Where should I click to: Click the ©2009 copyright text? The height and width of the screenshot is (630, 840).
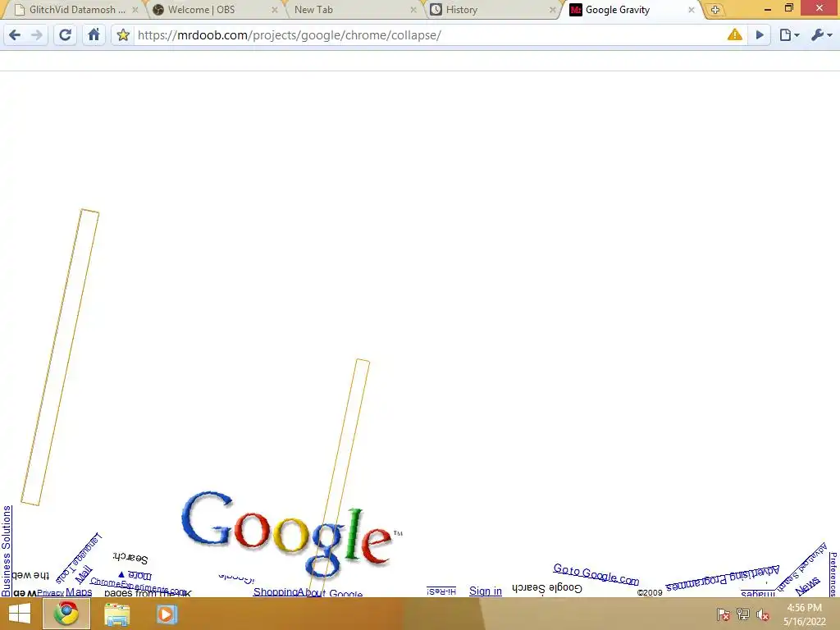tap(650, 592)
